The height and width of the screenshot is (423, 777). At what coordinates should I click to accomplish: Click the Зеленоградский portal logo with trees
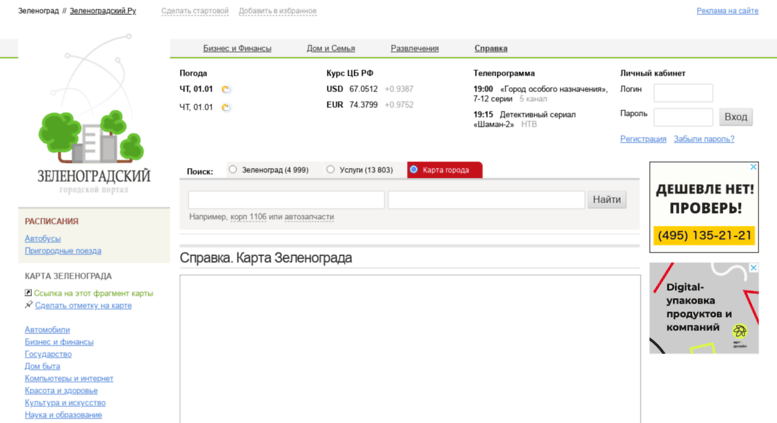94,114
